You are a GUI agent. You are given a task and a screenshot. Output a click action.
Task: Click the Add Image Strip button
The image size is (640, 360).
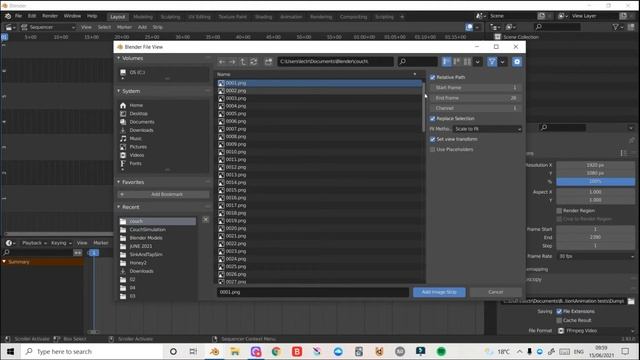coord(439,292)
